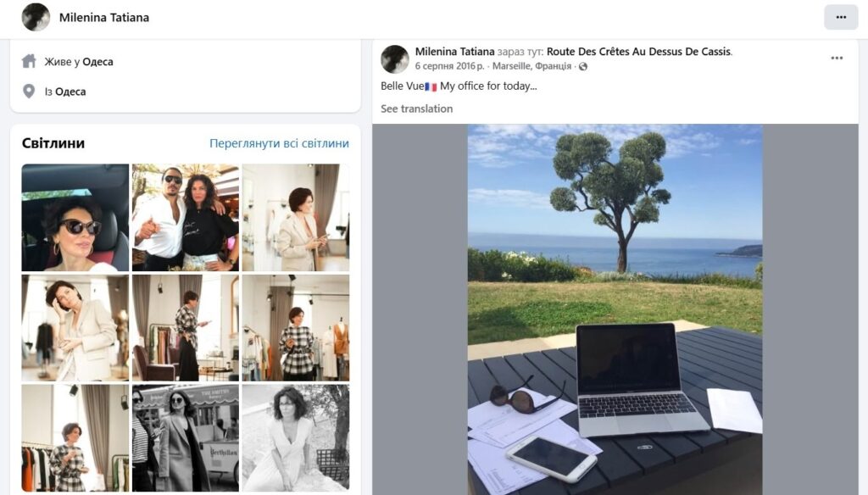Open the profile options three-dot button

[840, 17]
